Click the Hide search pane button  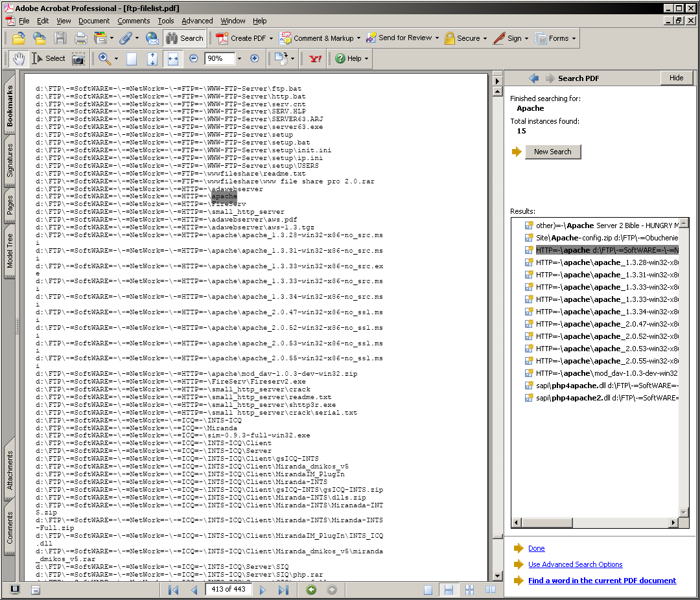click(x=676, y=78)
